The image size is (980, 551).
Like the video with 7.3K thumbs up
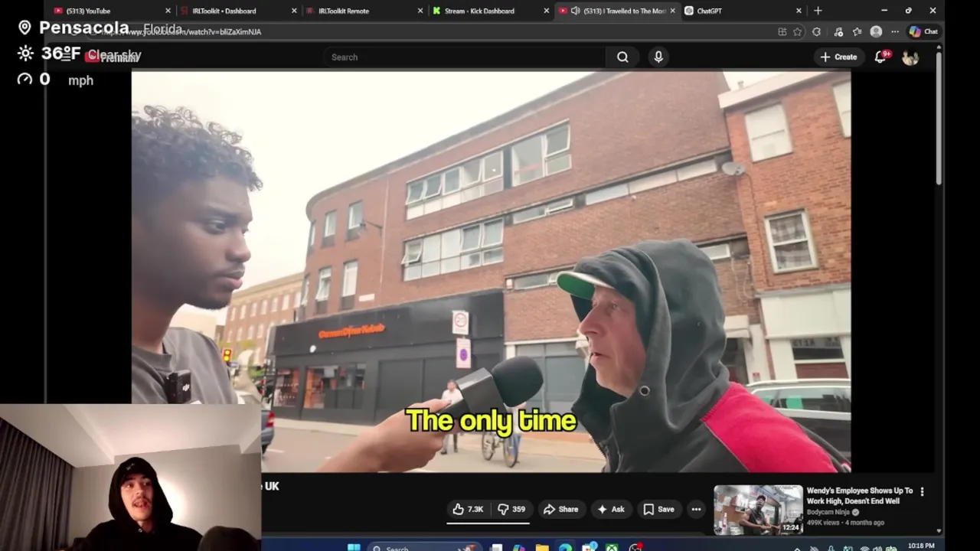468,509
